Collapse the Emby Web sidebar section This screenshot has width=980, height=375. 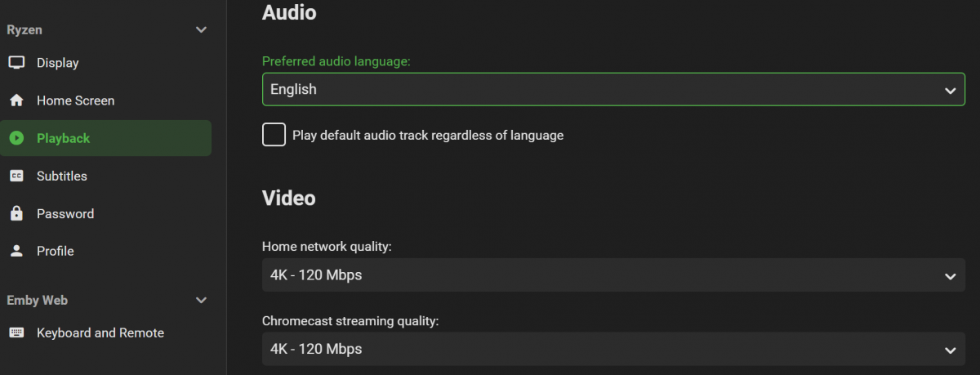click(x=202, y=300)
